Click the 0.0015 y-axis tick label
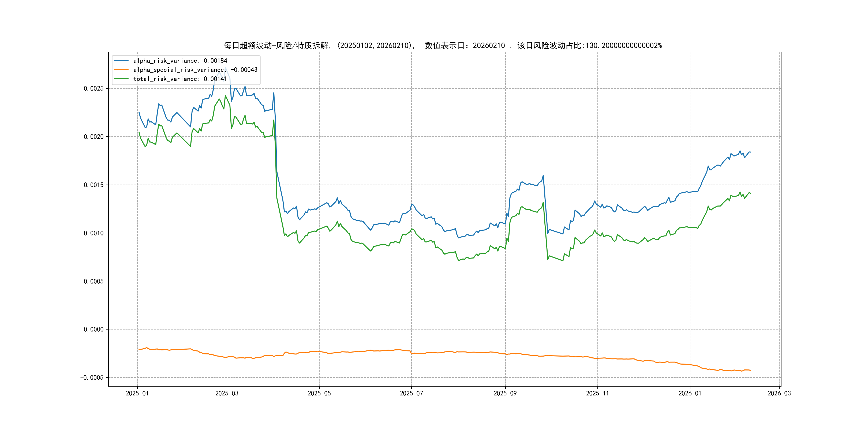The height and width of the screenshot is (434, 868). [94, 185]
